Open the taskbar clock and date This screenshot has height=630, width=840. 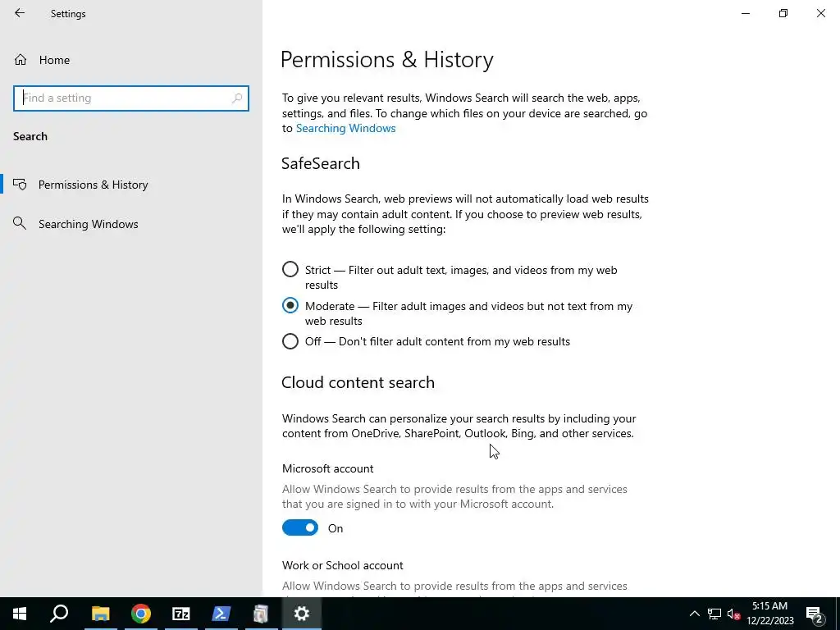coord(769,614)
